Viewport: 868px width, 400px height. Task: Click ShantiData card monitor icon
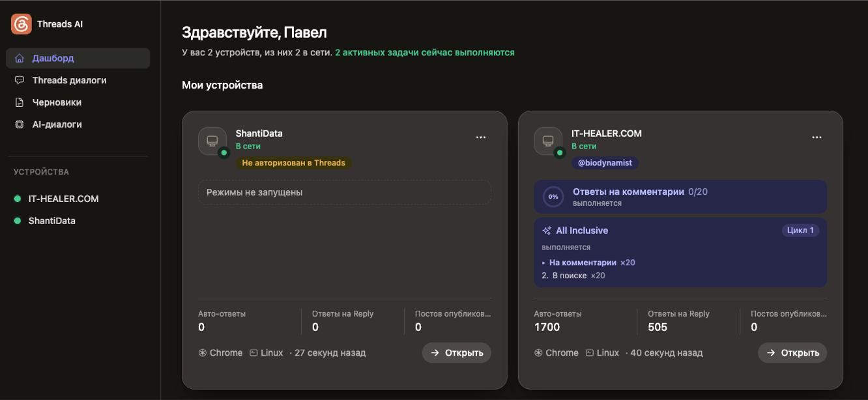[x=212, y=141]
